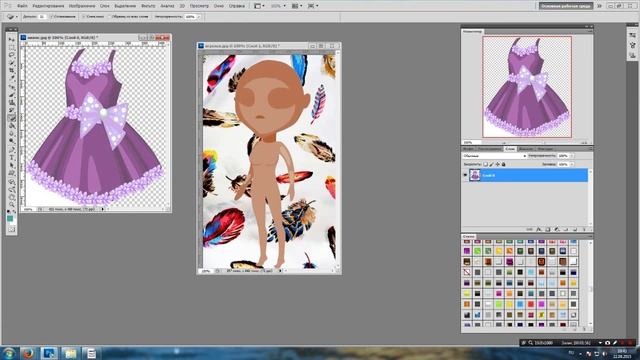Select the Hand tool
The image size is (640, 360).
click(x=11, y=197)
